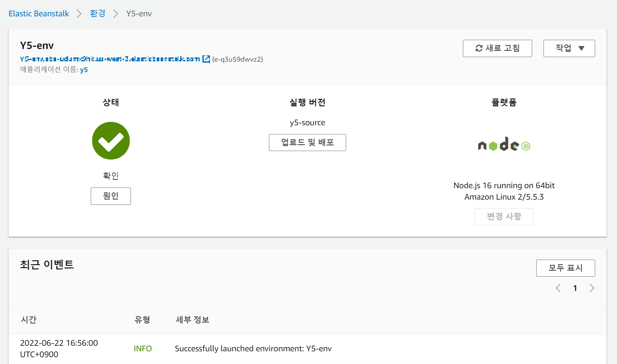Select running version text y5-source
The height and width of the screenshot is (364, 617).
click(x=308, y=123)
